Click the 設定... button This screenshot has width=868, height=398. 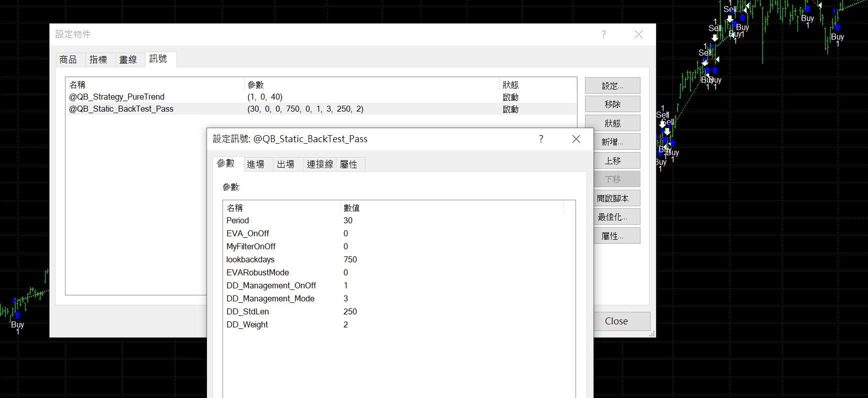pyautogui.click(x=612, y=86)
